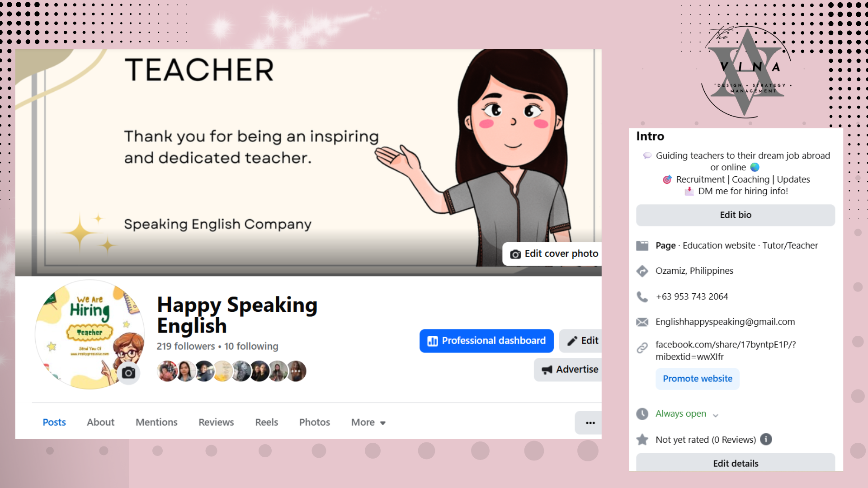
Task: Select the Photos tab
Action: point(315,422)
